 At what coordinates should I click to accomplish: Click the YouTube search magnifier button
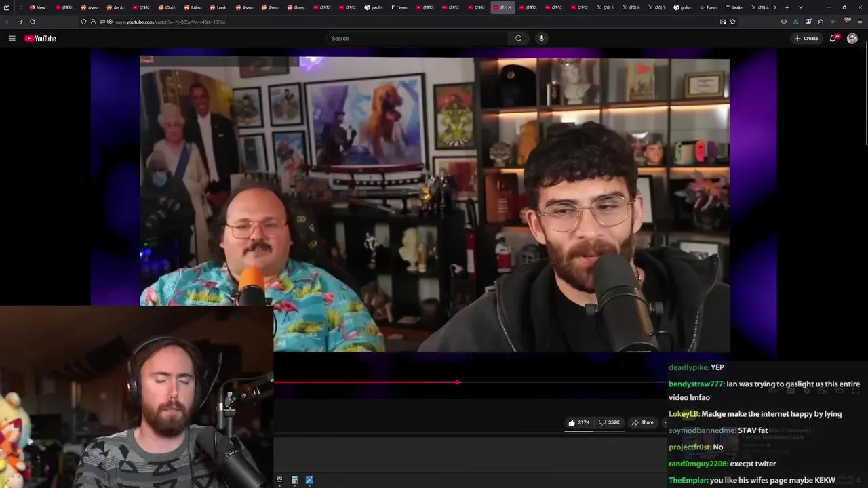(x=519, y=39)
